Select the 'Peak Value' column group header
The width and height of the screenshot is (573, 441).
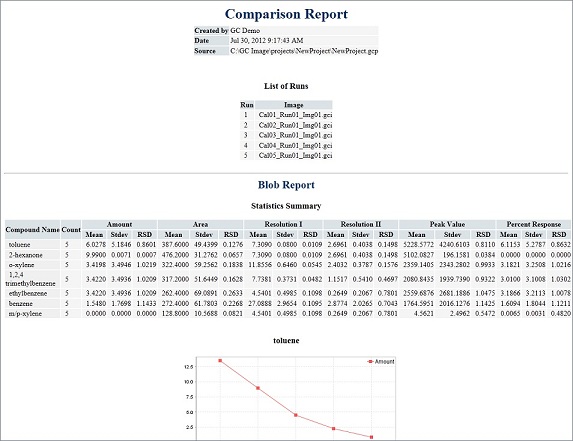[x=447, y=224]
